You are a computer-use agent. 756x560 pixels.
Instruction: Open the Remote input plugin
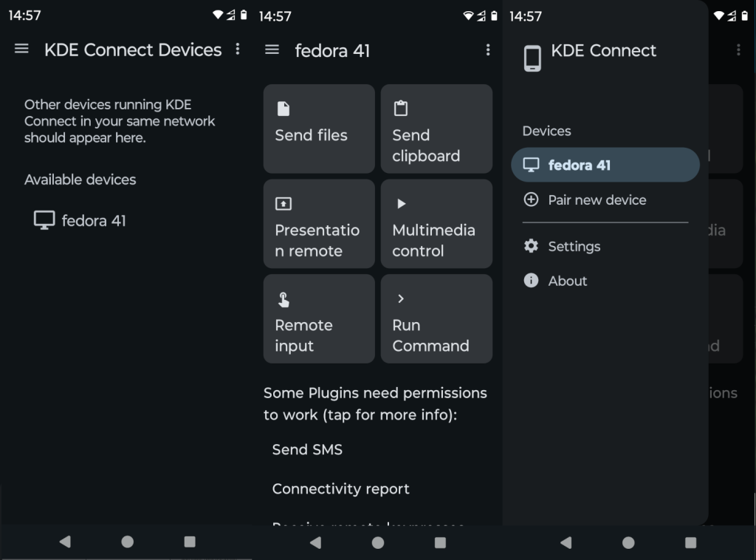click(319, 318)
